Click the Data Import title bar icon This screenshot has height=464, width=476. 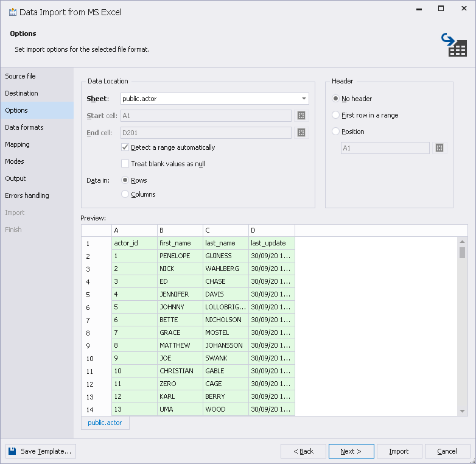tap(12, 12)
